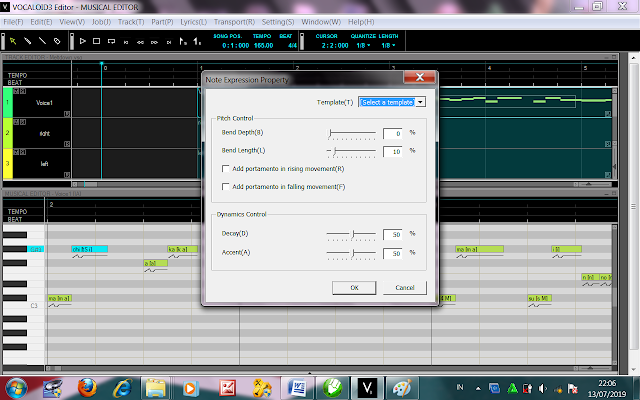Click the Voice1 track options icon
The image size is (640, 400).
pyautogui.click(x=67, y=113)
